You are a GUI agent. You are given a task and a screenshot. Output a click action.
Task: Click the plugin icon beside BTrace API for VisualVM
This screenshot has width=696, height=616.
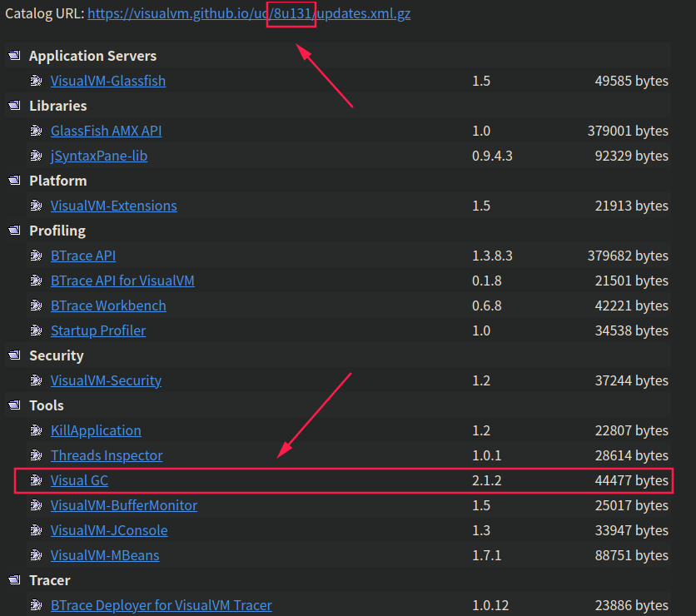point(36,281)
